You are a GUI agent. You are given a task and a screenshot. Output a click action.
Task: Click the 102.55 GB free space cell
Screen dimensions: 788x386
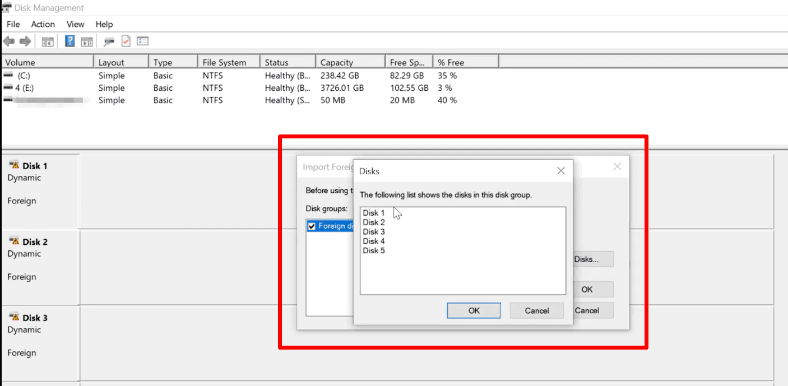[x=409, y=88]
